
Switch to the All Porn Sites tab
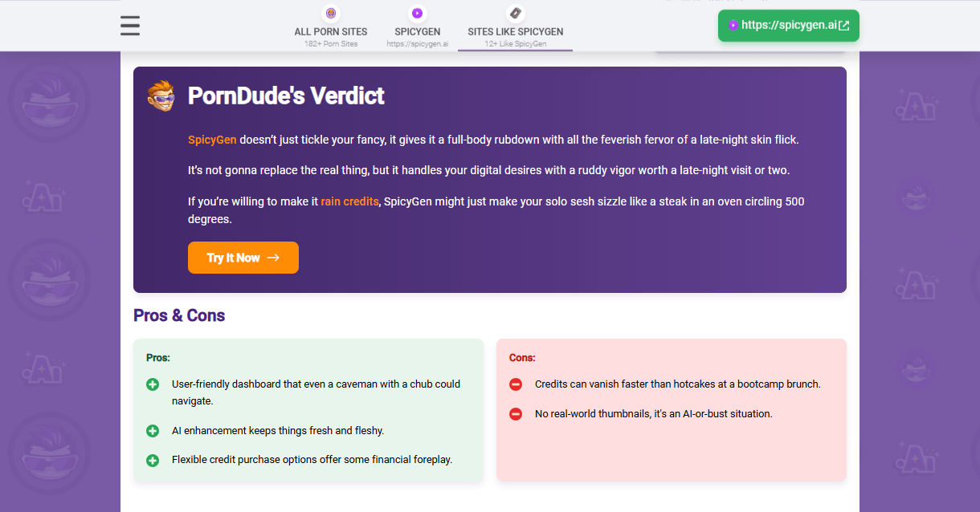pyautogui.click(x=331, y=32)
